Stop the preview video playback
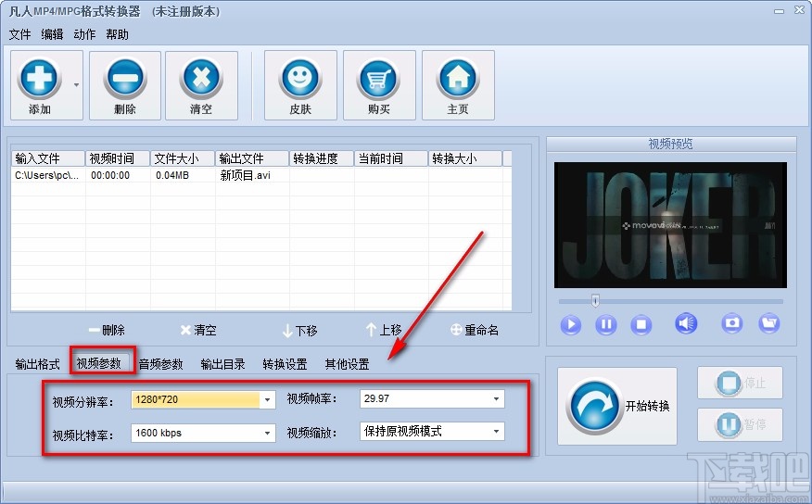This screenshot has height=504, width=812. pos(641,324)
